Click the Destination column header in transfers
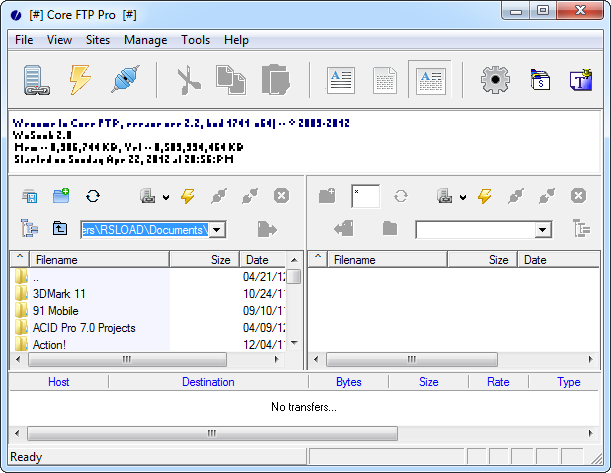 (x=208, y=382)
